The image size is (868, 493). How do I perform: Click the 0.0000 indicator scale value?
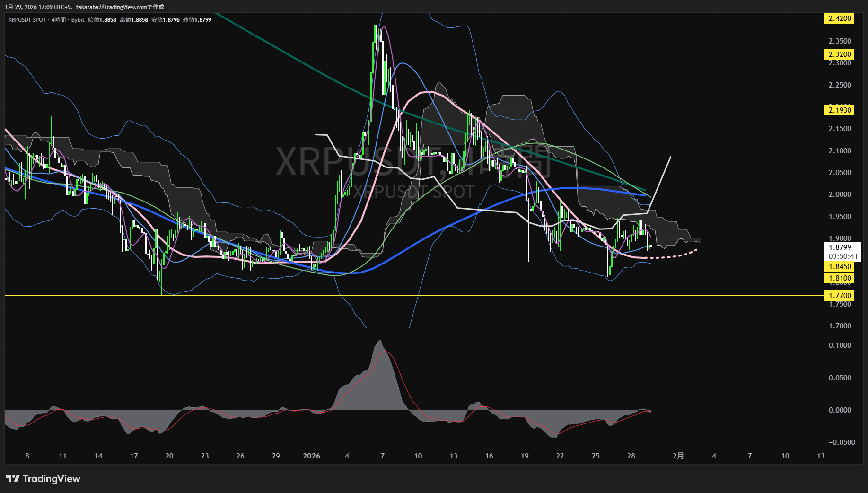840,410
